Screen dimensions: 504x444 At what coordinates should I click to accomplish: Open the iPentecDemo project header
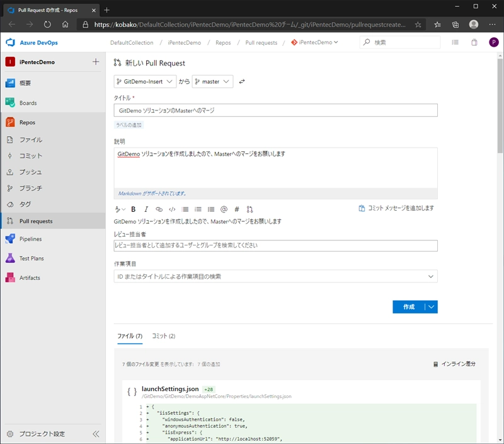coord(37,62)
